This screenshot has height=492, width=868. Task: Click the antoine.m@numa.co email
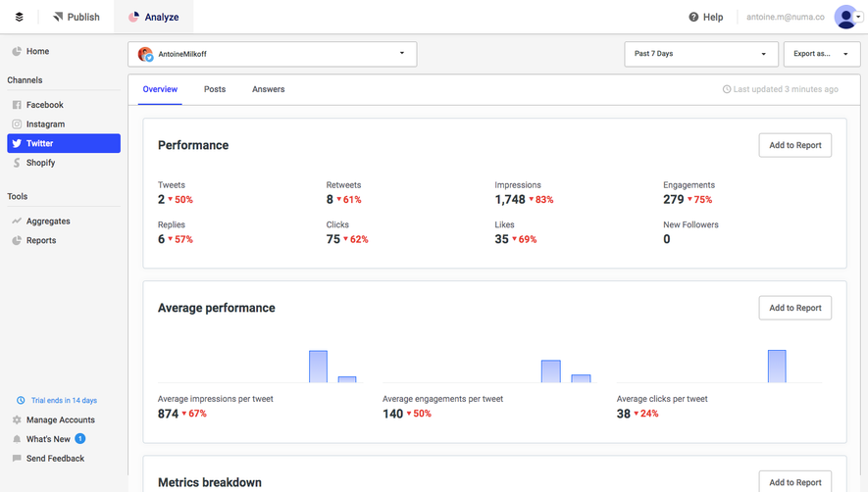click(785, 18)
